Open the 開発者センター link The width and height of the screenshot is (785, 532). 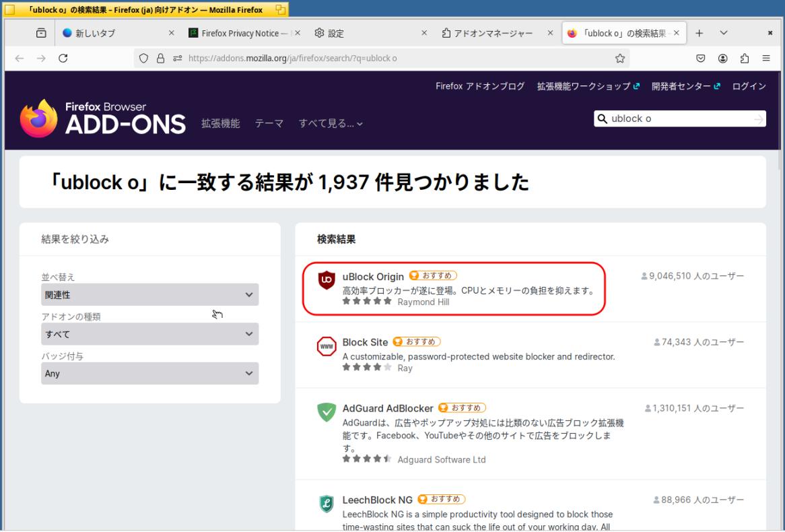(686, 86)
